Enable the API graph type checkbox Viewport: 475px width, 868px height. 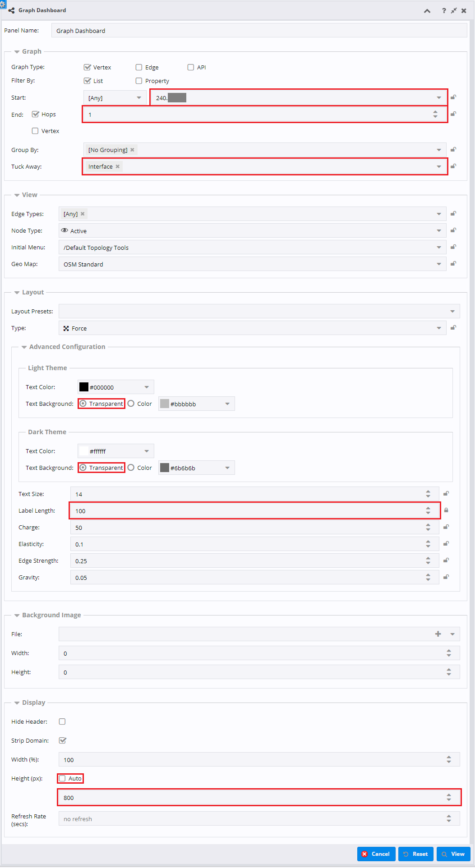191,67
